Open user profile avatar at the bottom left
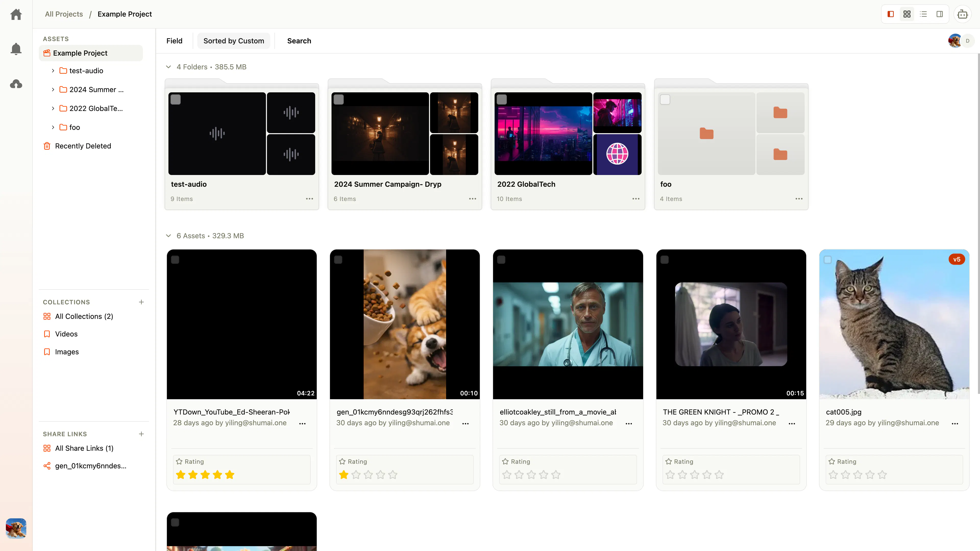Image resolution: width=980 pixels, height=551 pixels. click(x=16, y=528)
